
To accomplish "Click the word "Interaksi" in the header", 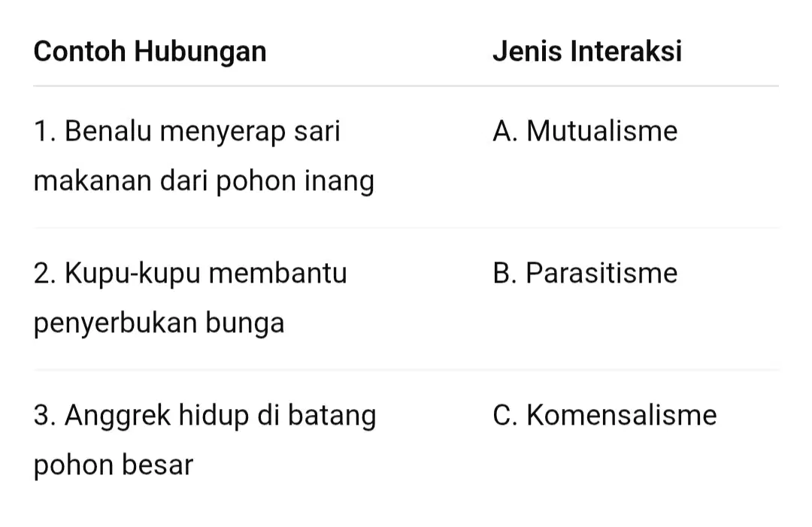I will click(626, 51).
